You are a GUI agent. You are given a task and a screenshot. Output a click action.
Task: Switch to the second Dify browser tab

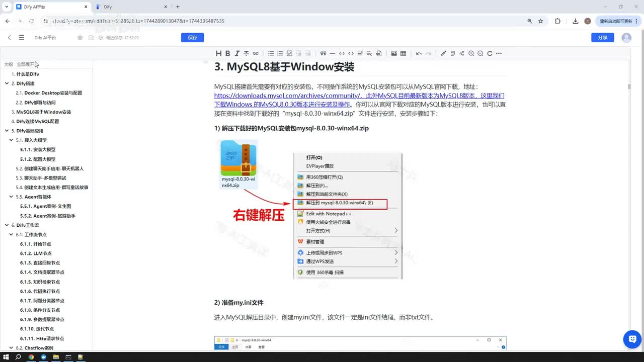pos(131,7)
